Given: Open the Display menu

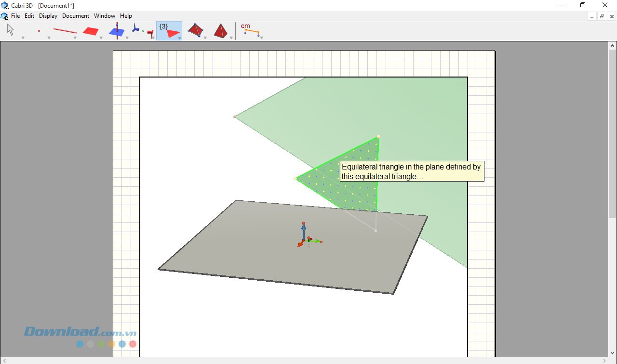Looking at the screenshot, I should click(48, 15).
